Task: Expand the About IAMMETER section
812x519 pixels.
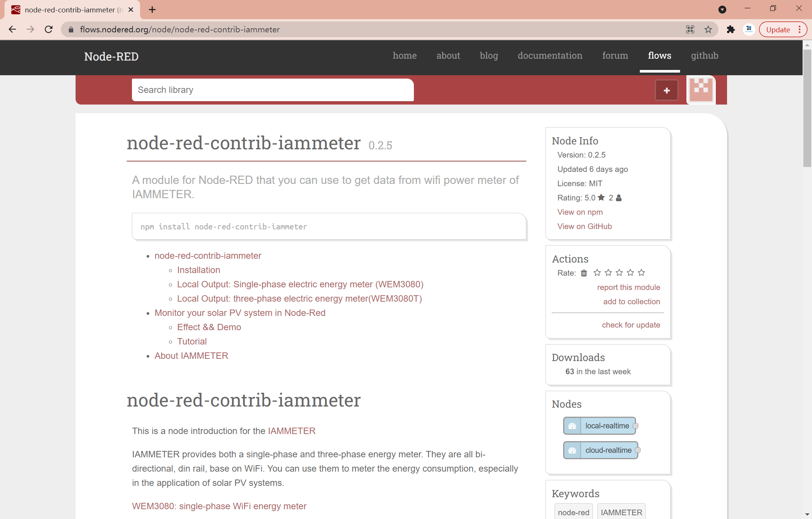Action: tap(191, 356)
